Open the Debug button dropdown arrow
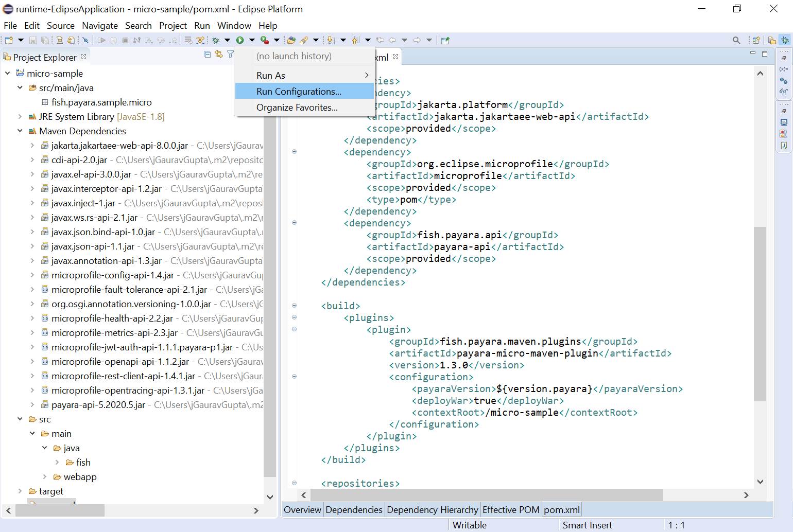The width and height of the screenshot is (793, 532). (x=227, y=40)
